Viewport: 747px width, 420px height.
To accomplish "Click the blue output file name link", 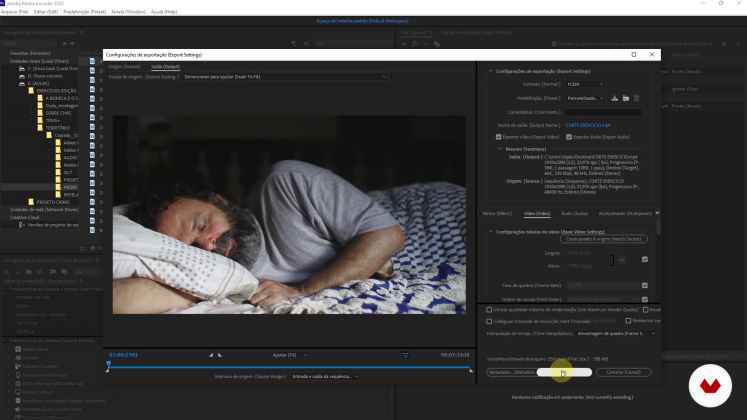I will [587, 124].
